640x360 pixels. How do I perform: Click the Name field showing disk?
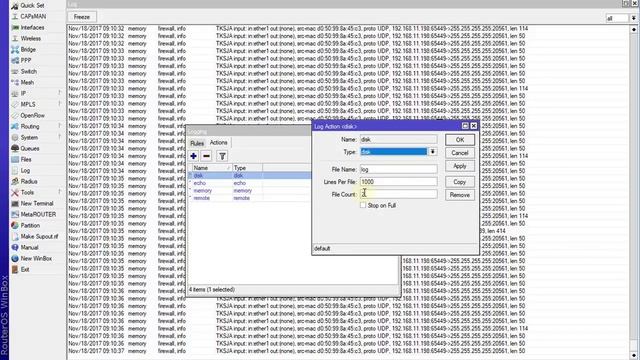click(398, 139)
